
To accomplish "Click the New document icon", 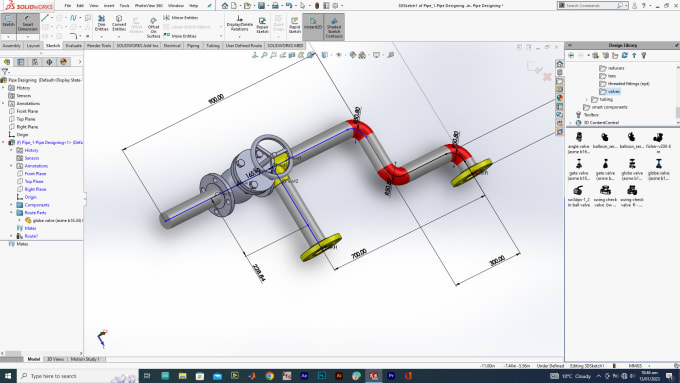I will tap(234, 6).
